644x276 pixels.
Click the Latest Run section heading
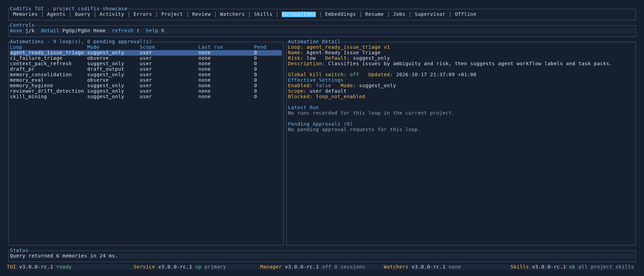tap(303, 107)
